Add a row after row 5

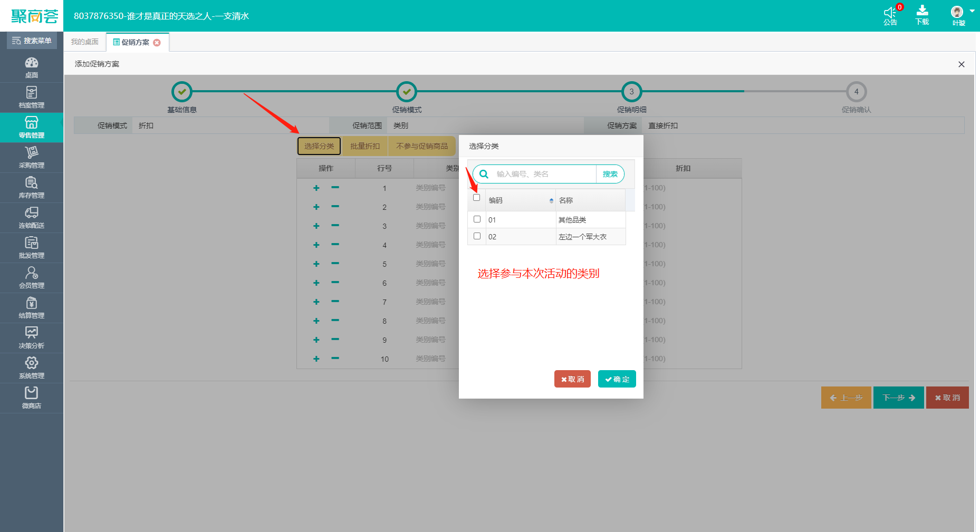316,264
